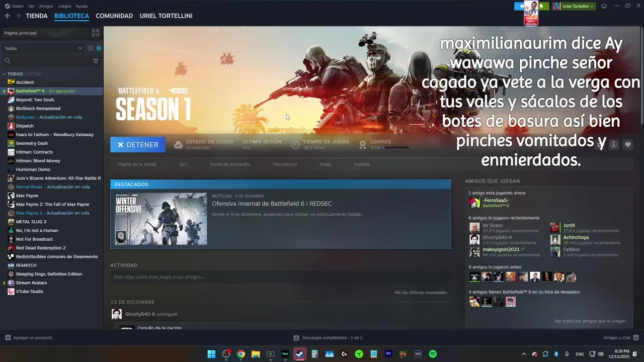Screen dimensions: 644x362
Task: Add game to favorites heart icon
Action: pos(627,145)
